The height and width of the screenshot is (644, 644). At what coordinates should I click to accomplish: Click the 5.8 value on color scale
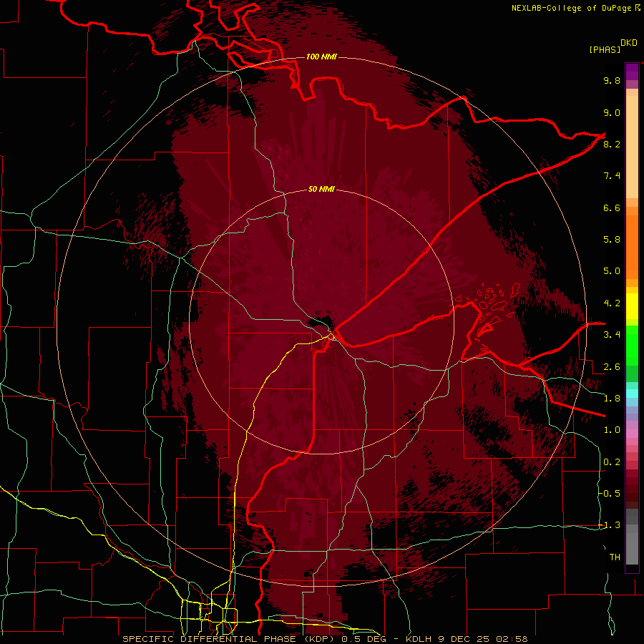(x=612, y=240)
